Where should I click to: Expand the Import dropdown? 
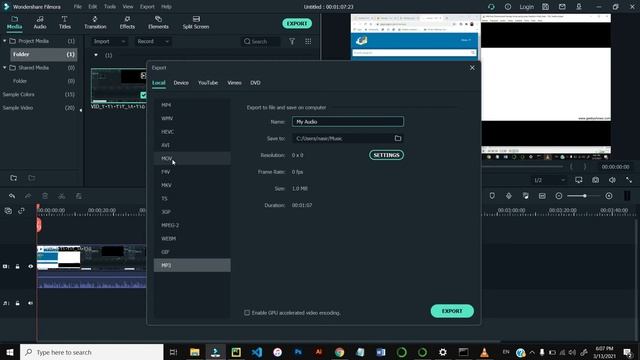point(109,41)
